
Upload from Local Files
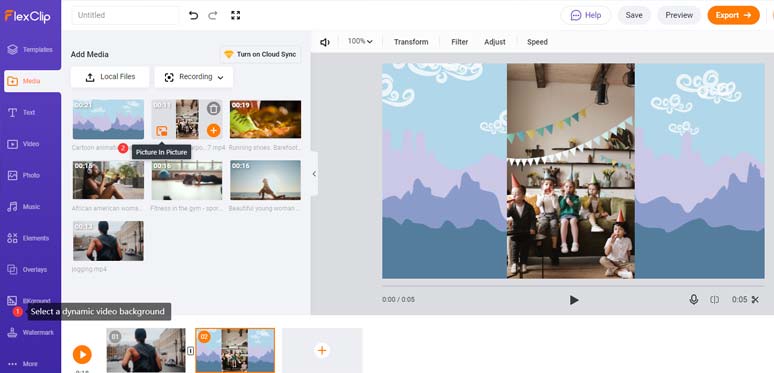click(110, 77)
